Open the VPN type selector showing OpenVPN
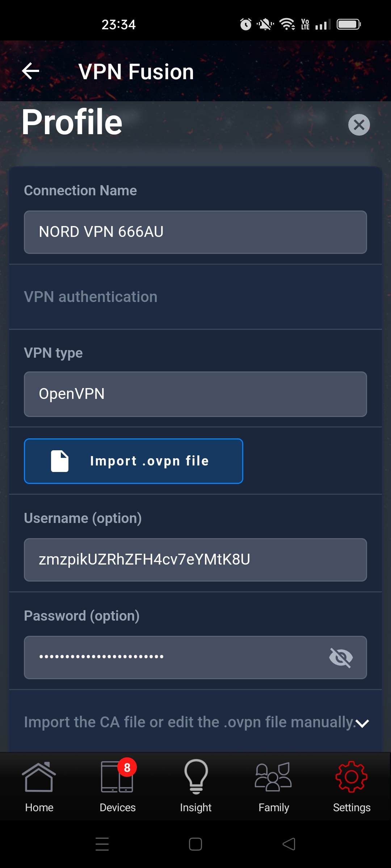The width and height of the screenshot is (391, 868). (195, 394)
